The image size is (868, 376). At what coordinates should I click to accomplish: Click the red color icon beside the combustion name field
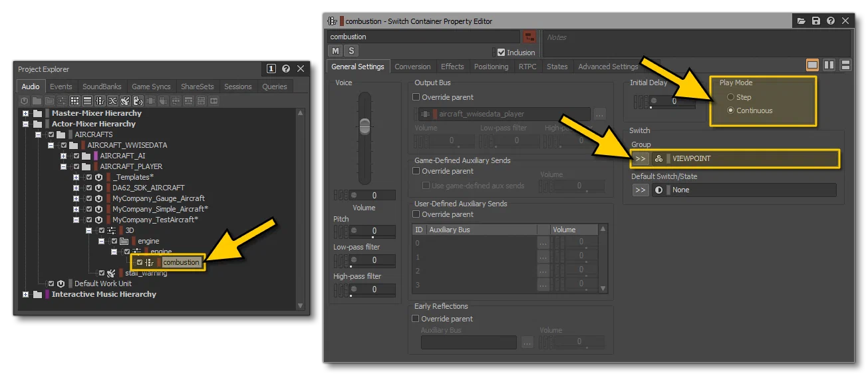[x=529, y=37]
